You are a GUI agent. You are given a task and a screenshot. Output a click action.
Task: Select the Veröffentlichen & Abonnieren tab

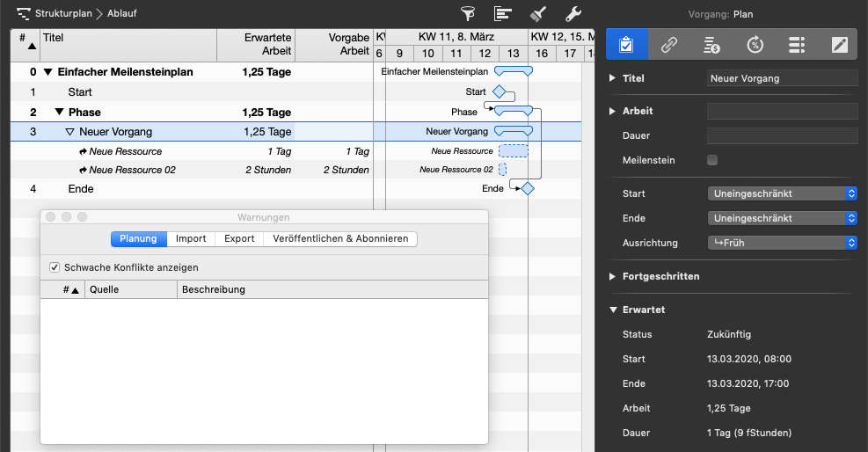pos(340,239)
